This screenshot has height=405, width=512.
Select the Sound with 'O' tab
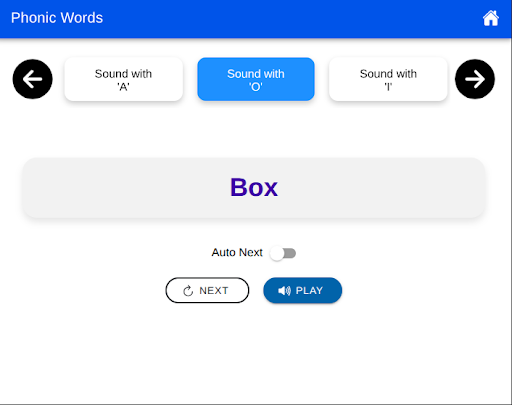(x=256, y=79)
